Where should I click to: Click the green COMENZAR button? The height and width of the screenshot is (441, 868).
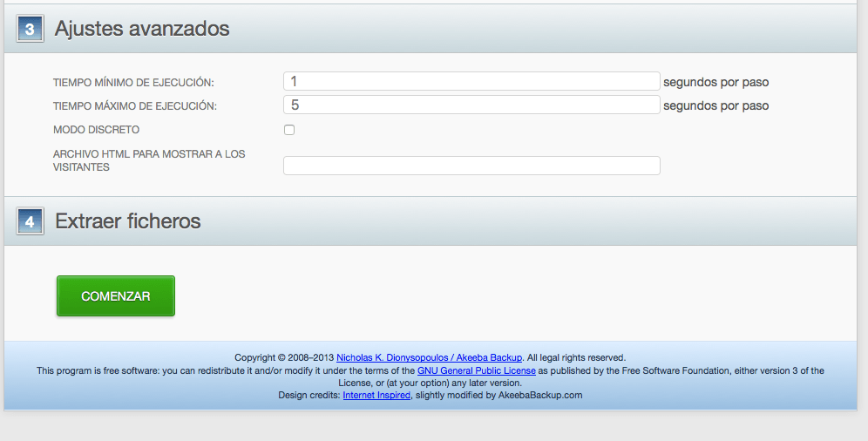pyautogui.click(x=116, y=296)
